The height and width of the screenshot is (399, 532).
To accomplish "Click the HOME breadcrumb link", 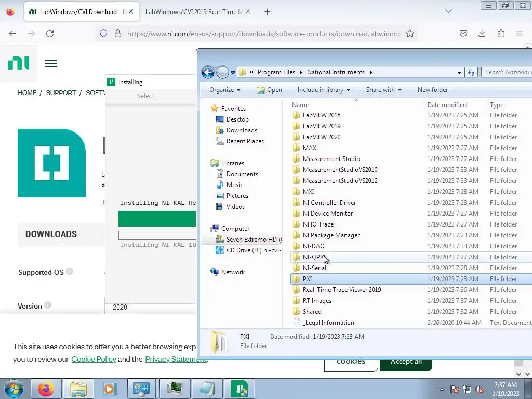I will pyautogui.click(x=27, y=93).
